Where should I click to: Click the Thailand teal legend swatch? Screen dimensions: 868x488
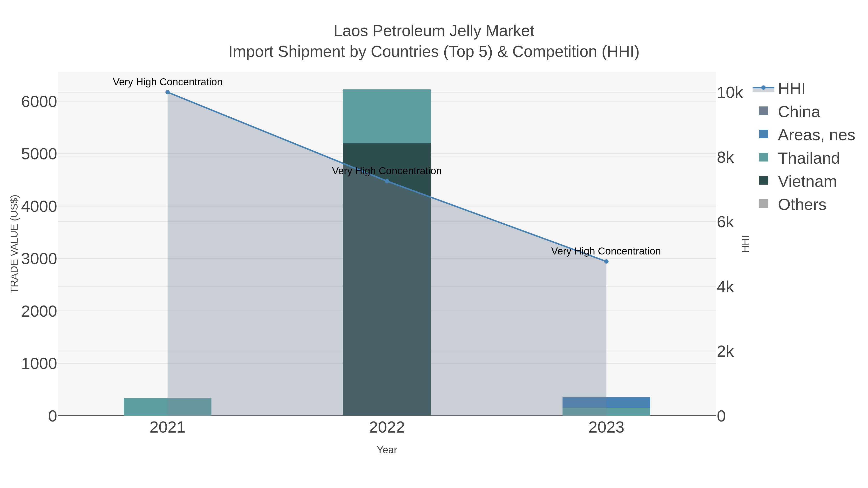pyautogui.click(x=764, y=157)
